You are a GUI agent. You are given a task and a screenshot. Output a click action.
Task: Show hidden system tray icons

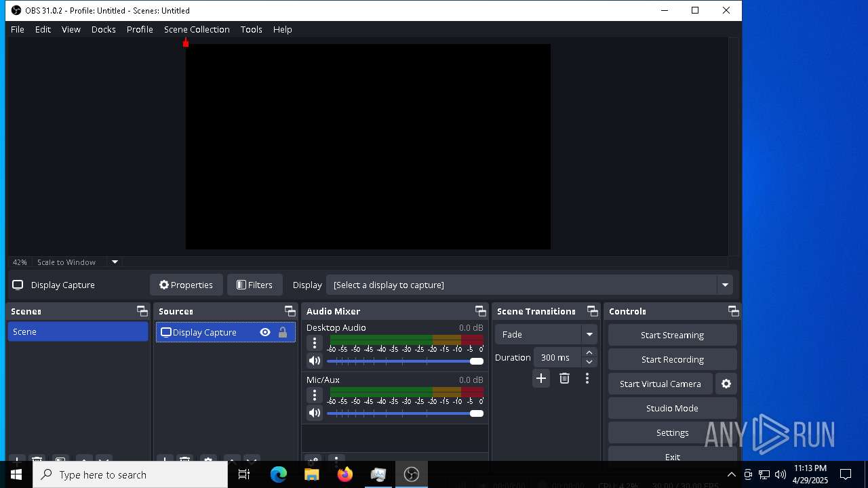pos(731,474)
